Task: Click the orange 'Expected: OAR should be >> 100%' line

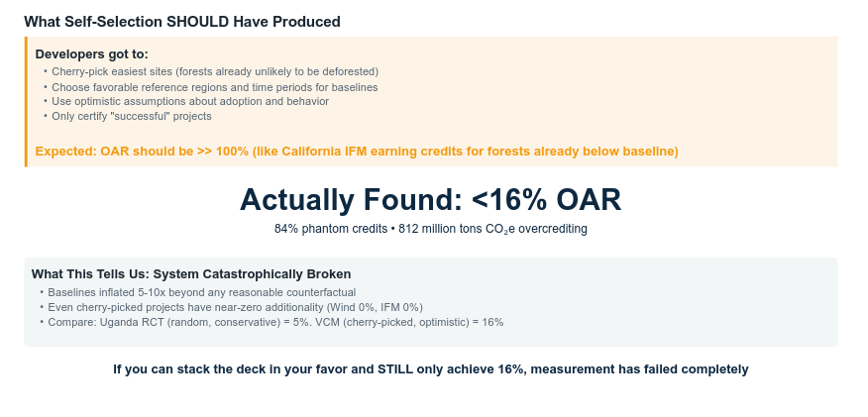Action: tap(356, 152)
